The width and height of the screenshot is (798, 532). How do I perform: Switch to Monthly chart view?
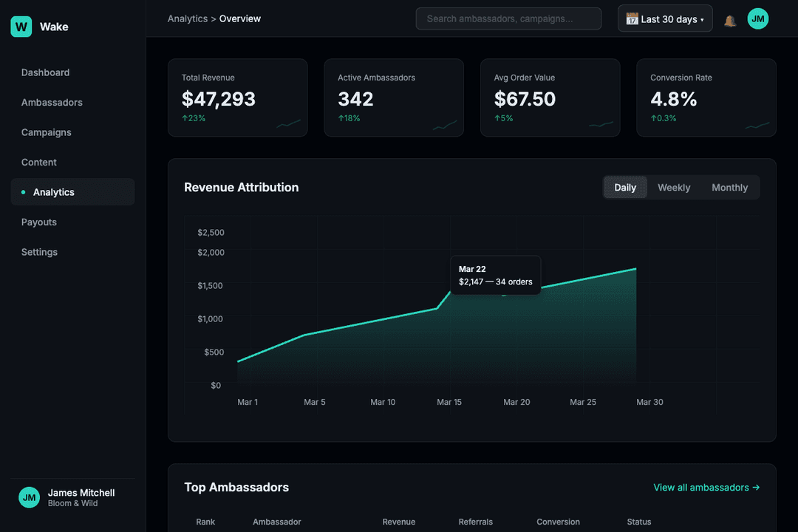pyautogui.click(x=729, y=187)
